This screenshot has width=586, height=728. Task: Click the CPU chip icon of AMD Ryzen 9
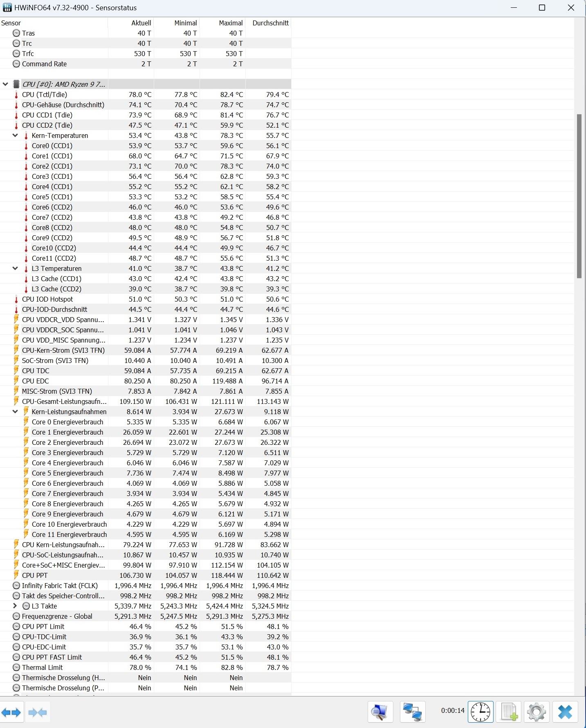coord(16,84)
